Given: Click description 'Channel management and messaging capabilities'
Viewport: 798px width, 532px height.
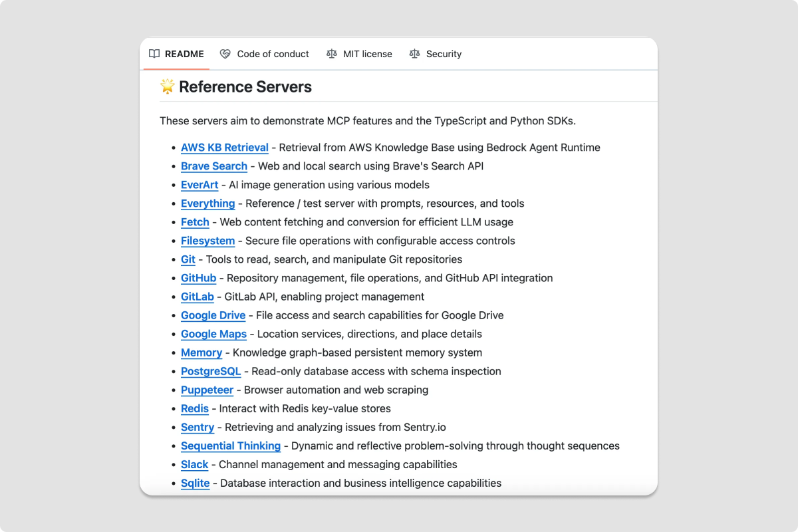Looking at the screenshot, I should coord(338,464).
